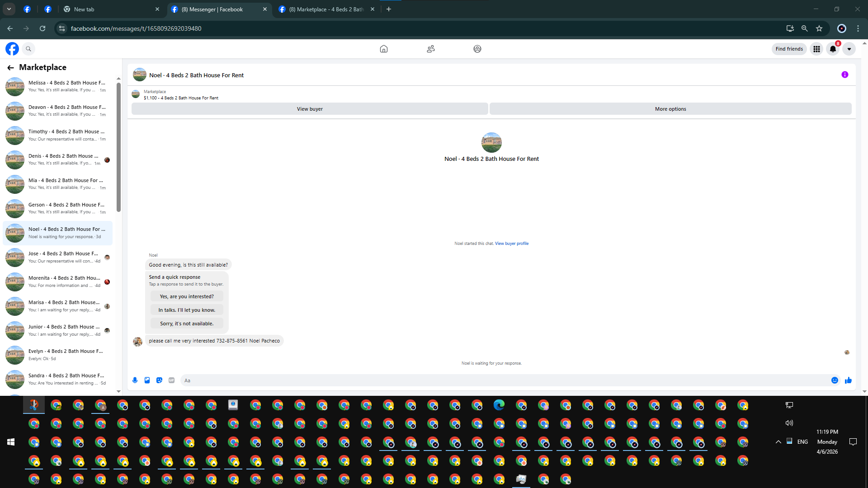
Task: Open the Chrome profile avatar
Action: pyautogui.click(x=842, y=28)
